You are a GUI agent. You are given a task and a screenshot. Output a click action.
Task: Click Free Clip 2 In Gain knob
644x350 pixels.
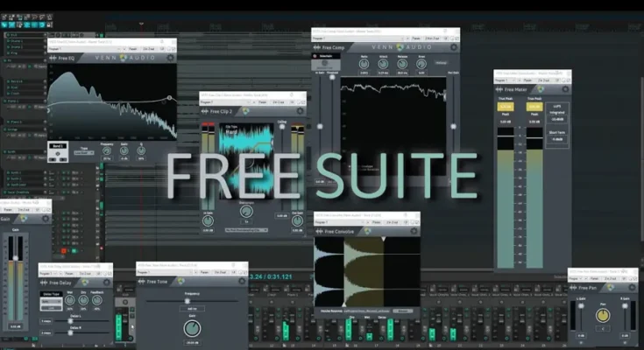pos(208,220)
